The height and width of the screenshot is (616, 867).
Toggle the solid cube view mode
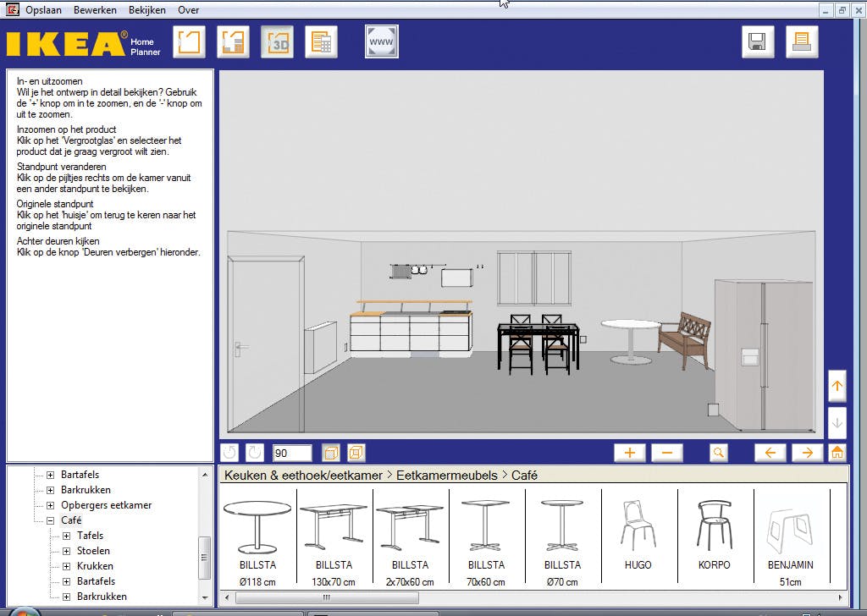coord(331,453)
